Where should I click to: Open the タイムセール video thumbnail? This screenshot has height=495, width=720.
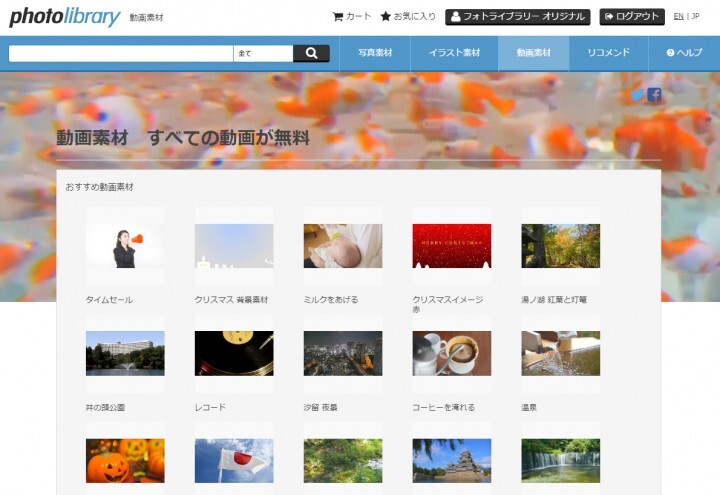point(125,246)
